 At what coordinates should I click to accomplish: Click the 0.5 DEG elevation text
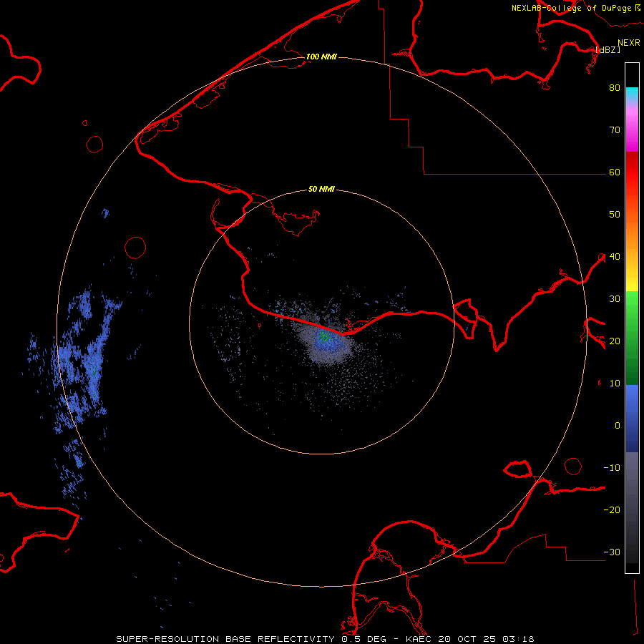(x=364, y=639)
